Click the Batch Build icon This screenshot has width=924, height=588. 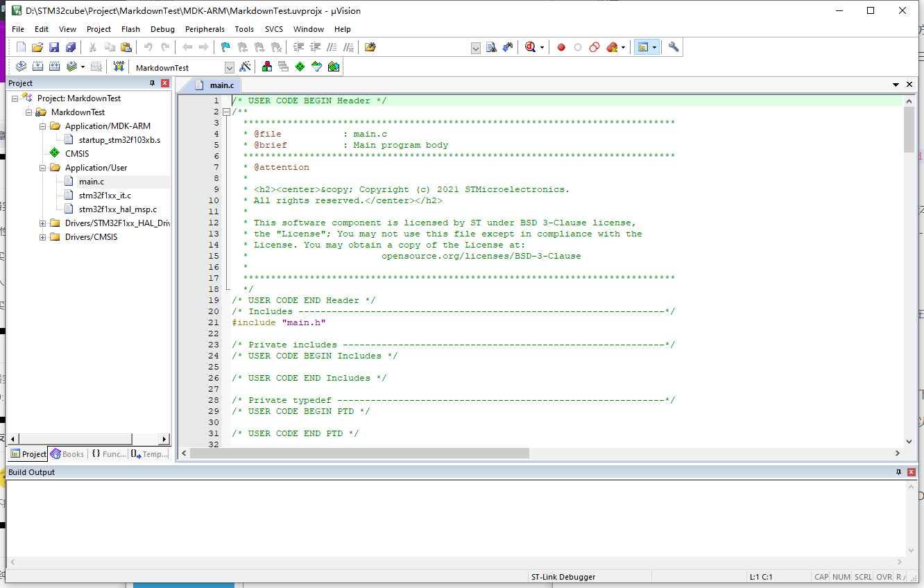(71, 67)
